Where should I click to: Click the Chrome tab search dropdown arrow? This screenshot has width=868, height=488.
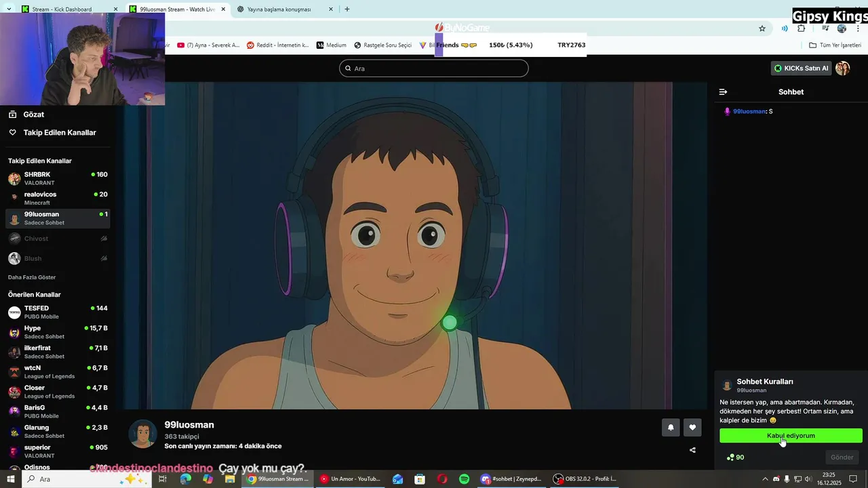pyautogui.click(x=8, y=9)
